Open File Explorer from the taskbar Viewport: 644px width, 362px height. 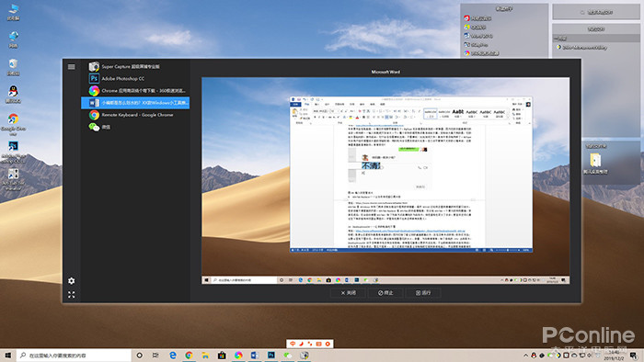pos(205,355)
